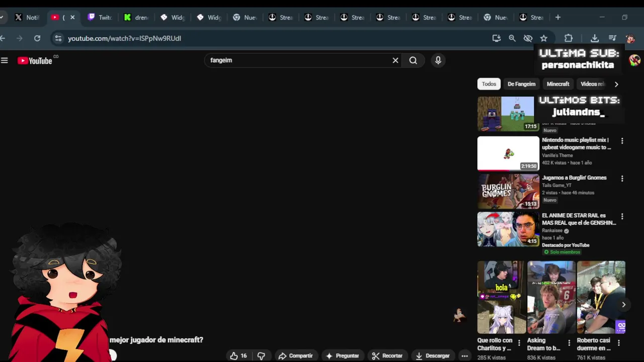The width and height of the screenshot is (644, 362).
Task: Switch to the Kick dren browser tab
Action: click(135, 17)
